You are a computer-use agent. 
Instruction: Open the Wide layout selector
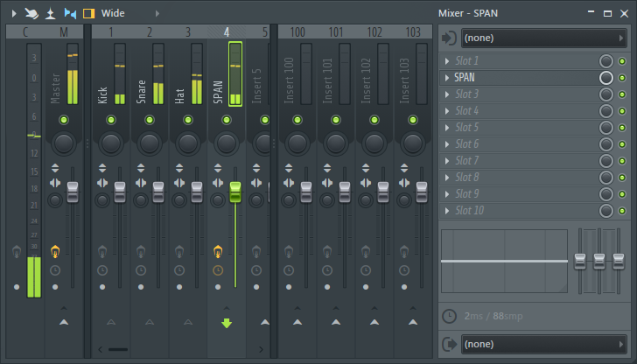point(113,13)
